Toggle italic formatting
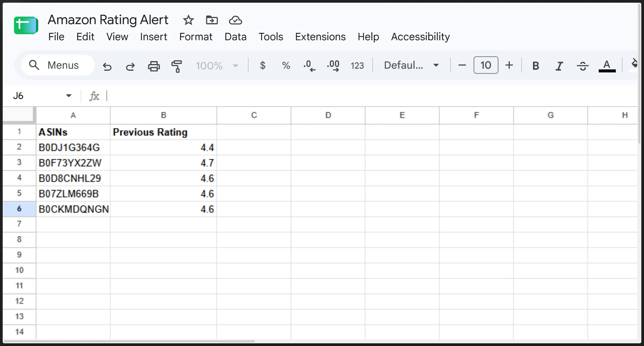Viewport: 644px width, 346px height. 559,66
